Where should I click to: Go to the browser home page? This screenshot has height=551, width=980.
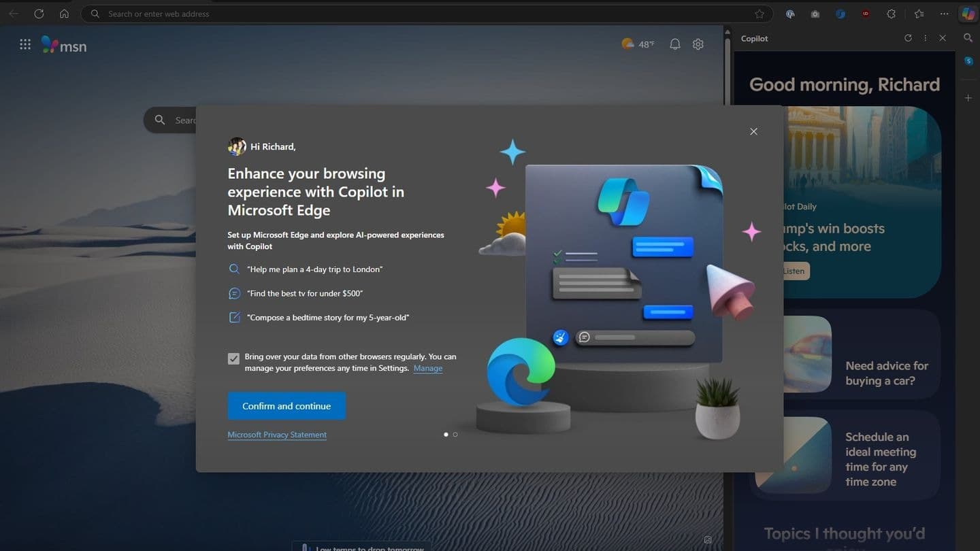[64, 14]
